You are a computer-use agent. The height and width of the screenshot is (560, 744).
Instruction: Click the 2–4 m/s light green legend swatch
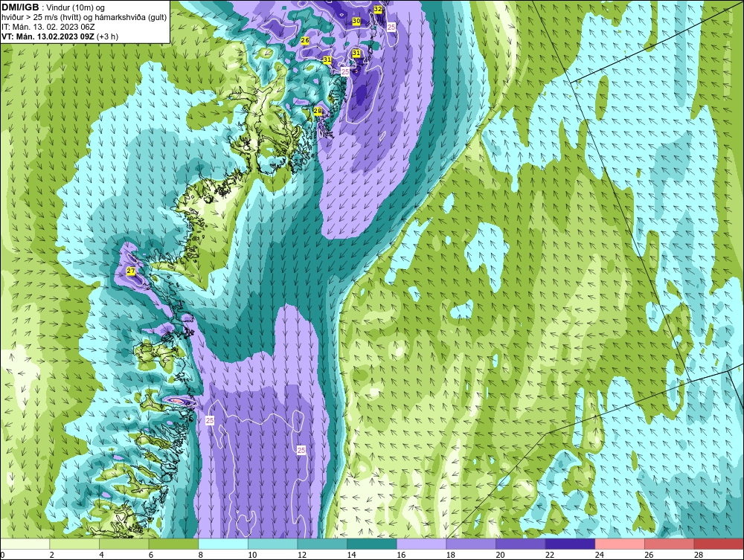coord(74,544)
